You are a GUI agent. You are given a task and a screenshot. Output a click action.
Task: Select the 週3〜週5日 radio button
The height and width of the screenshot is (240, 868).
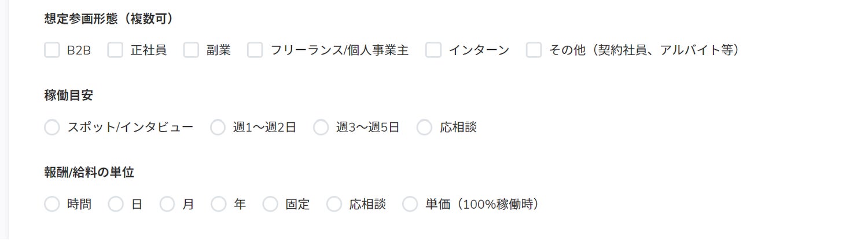click(321, 128)
